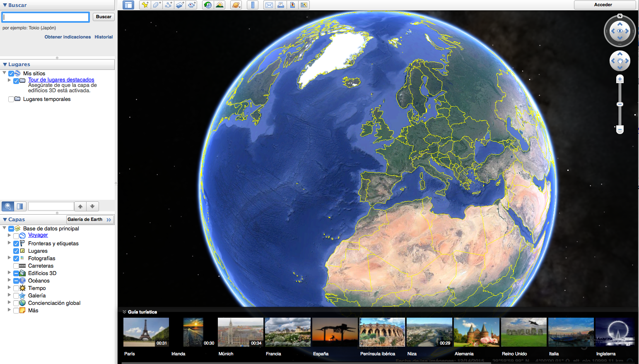Image resolution: width=639 pixels, height=364 pixels.
Task: Toggle the Edificios 3D layer checkbox
Action: click(x=16, y=273)
